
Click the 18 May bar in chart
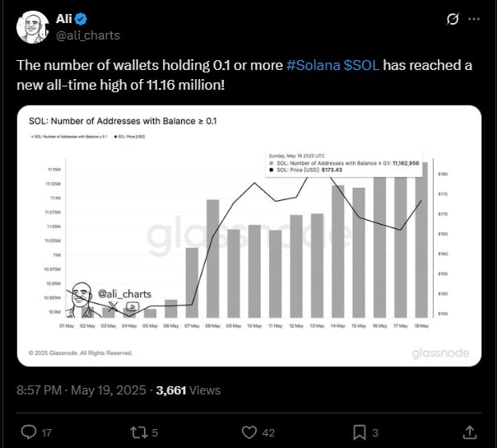pyautogui.click(x=421, y=240)
